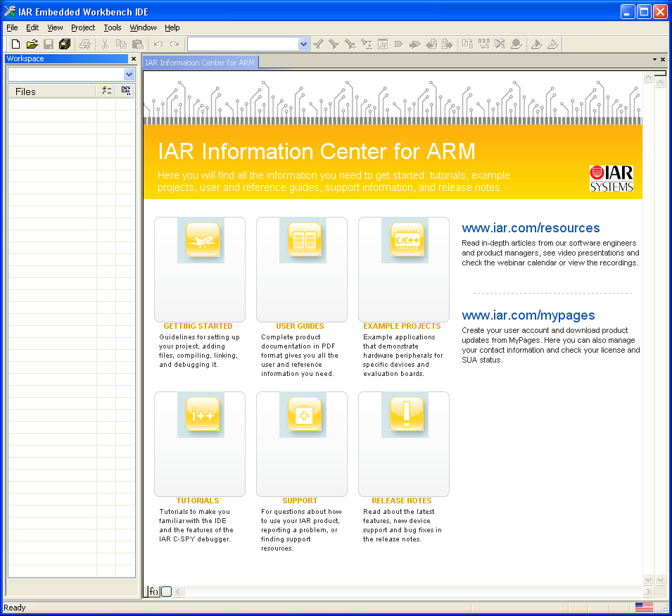672x616 pixels.
Task: Click the Debug without Downloading icon
Action: [553, 44]
